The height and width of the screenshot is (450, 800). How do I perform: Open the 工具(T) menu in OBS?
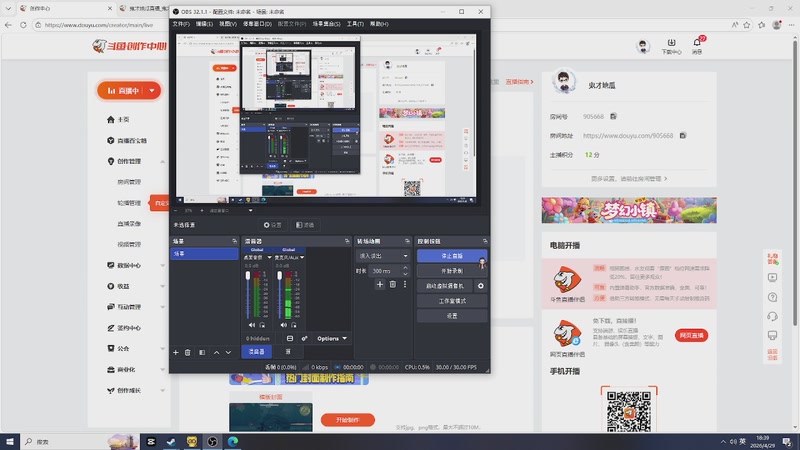click(355, 24)
